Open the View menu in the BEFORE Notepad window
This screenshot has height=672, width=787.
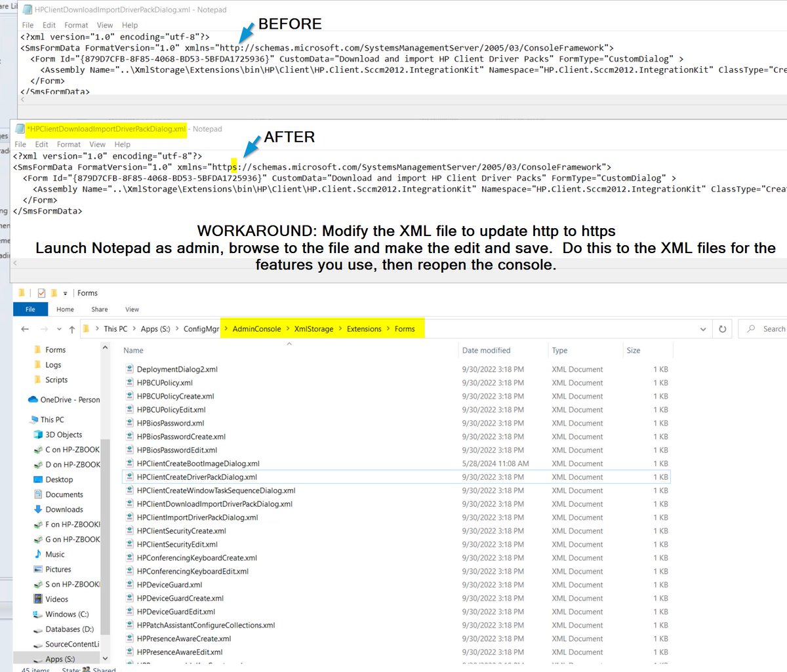[x=105, y=25]
